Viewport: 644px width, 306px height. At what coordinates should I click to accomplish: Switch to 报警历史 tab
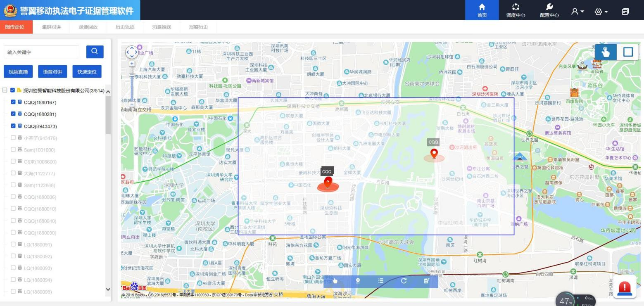[x=198, y=27]
